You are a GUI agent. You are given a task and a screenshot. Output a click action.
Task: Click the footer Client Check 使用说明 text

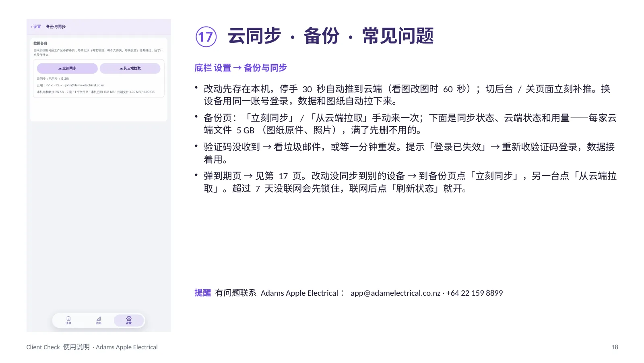point(58,347)
